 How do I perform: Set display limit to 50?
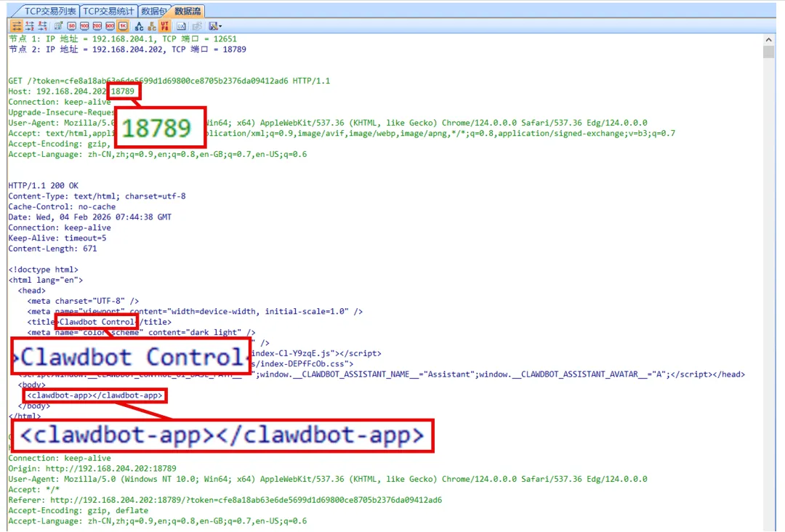coord(71,26)
